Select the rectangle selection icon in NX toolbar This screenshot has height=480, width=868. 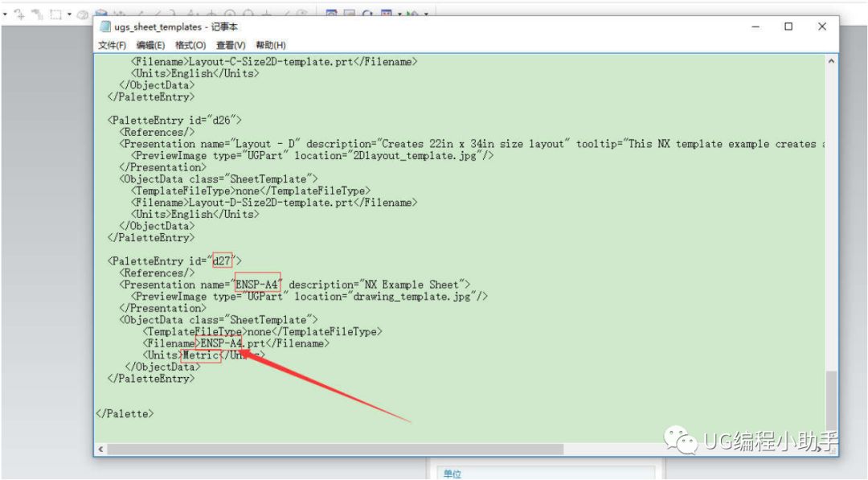tap(56, 14)
